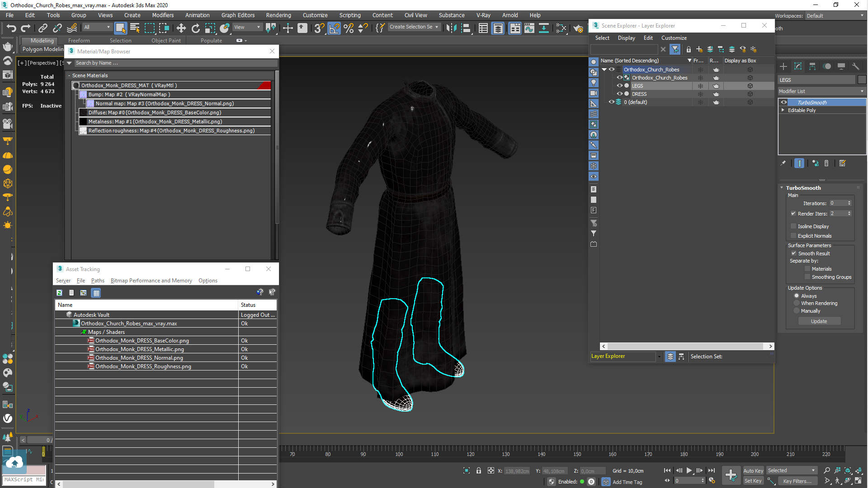
Task: Open the Utilities wrench panel tab
Action: coord(855,66)
